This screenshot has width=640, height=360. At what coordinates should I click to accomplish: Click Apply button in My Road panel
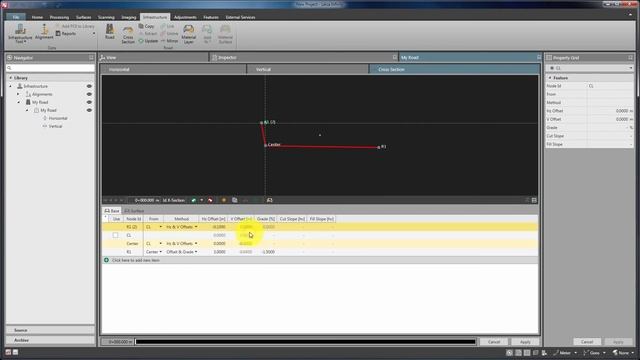(525, 342)
